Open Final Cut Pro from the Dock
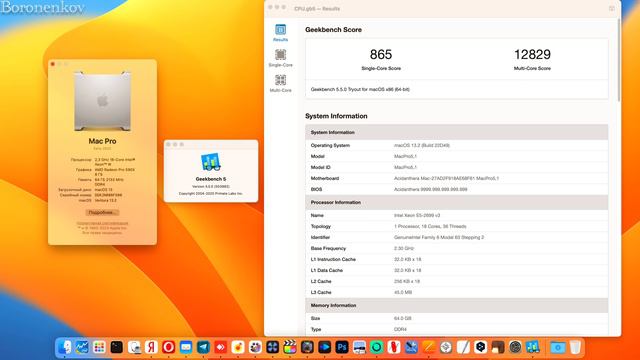 [x=290, y=347]
